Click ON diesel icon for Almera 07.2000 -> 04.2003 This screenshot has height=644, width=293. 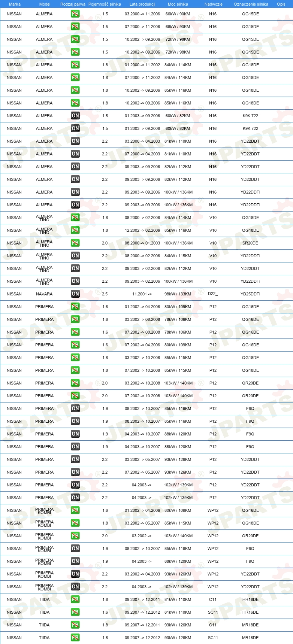click(75, 154)
